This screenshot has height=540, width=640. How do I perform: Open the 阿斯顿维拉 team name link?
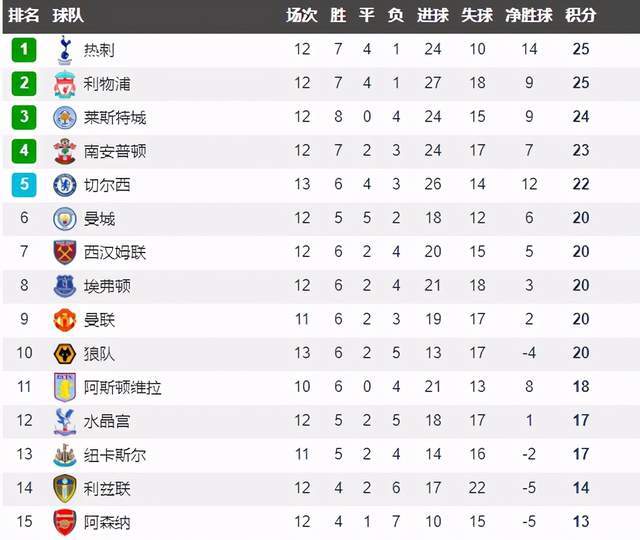tap(122, 387)
